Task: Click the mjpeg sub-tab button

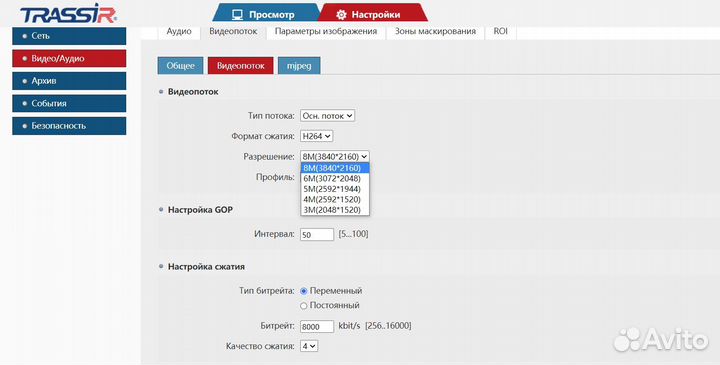Action: pos(299,66)
